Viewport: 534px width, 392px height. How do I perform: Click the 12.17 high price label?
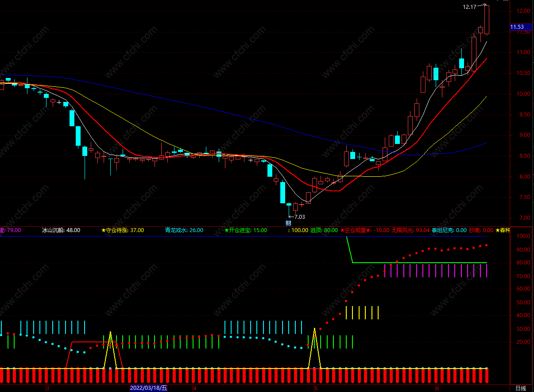point(469,7)
